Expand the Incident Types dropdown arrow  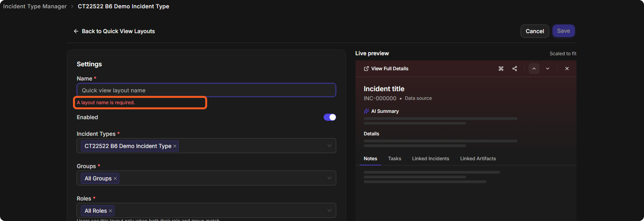click(329, 146)
